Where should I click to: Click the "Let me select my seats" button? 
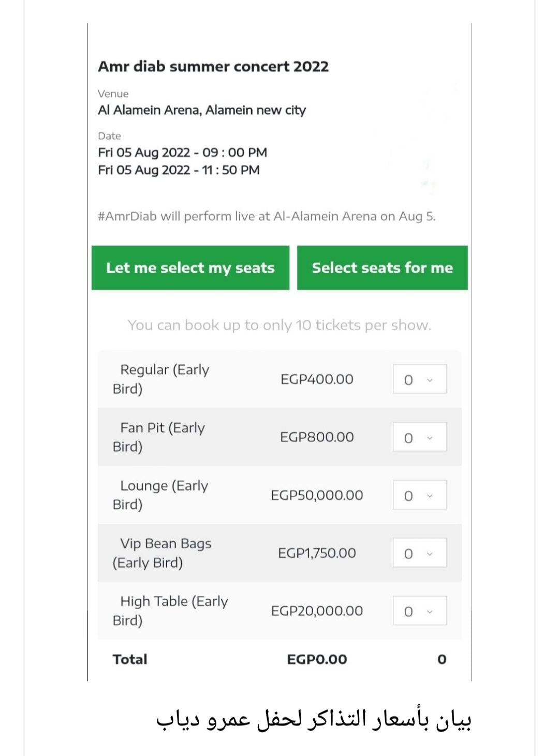tap(190, 268)
